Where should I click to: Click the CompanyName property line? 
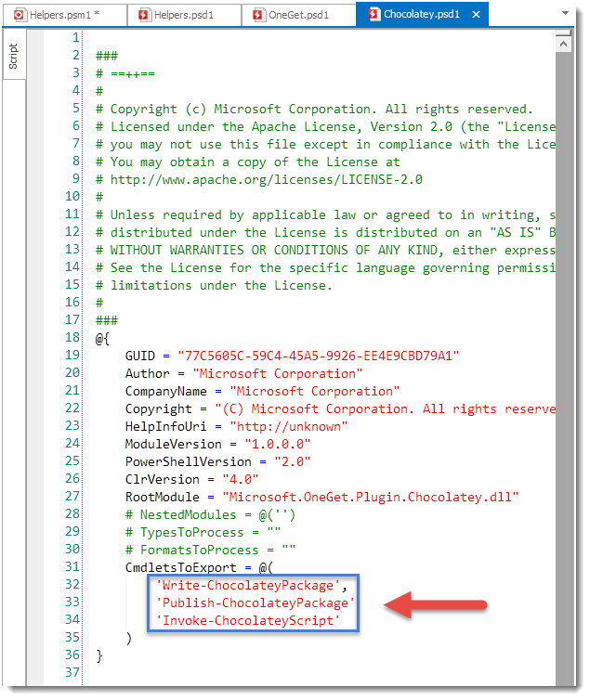coord(262,391)
